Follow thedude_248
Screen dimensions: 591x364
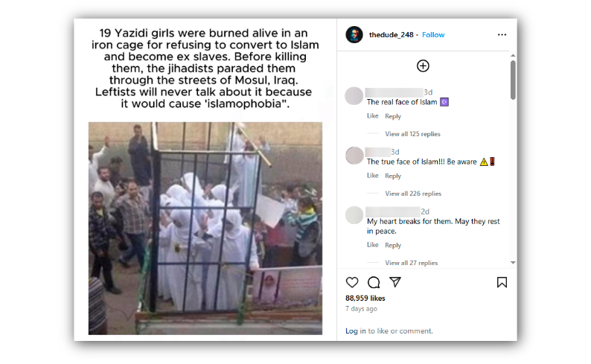433,35
